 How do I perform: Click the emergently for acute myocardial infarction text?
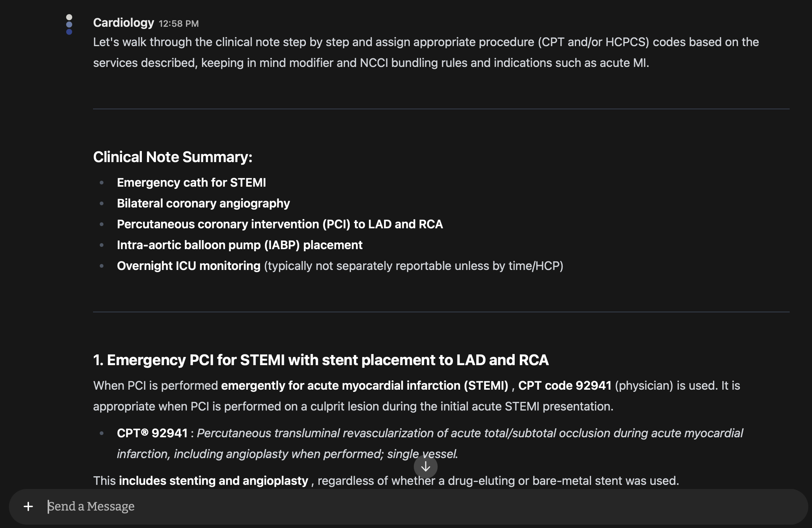364,386
